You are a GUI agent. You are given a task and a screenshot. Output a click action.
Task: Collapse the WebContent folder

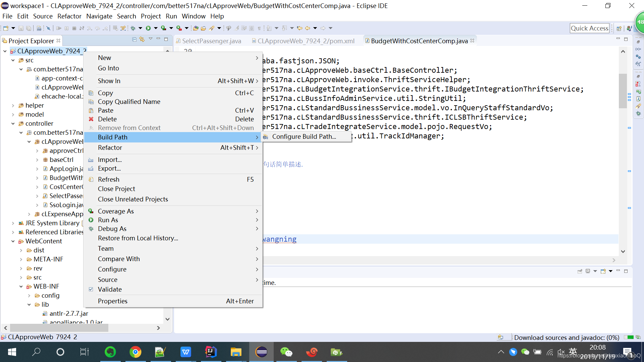pyautogui.click(x=13, y=241)
